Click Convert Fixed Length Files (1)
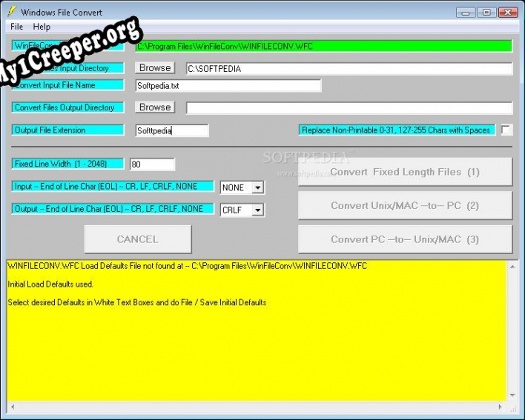This screenshot has height=420, width=525. click(405, 172)
